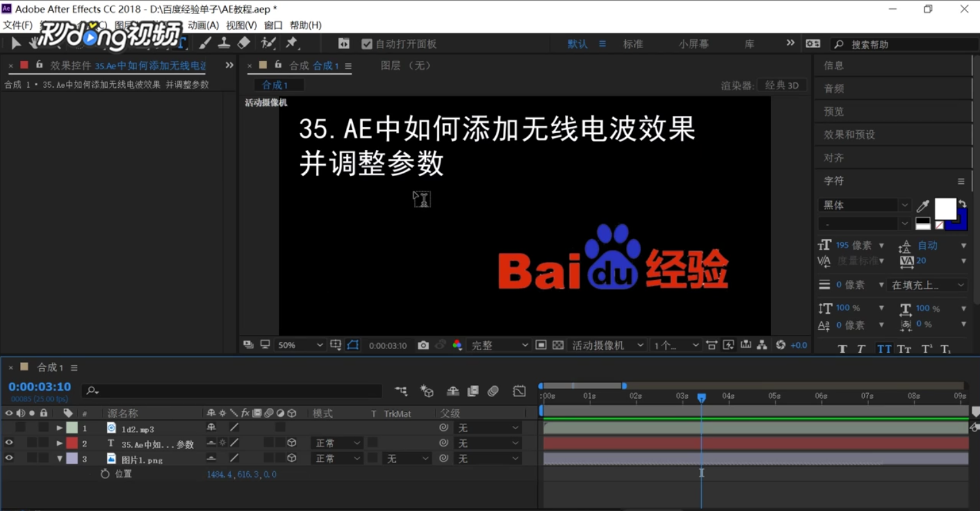Click the draft 3D icon in timeline
The width and height of the screenshot is (980, 511).
[427, 391]
